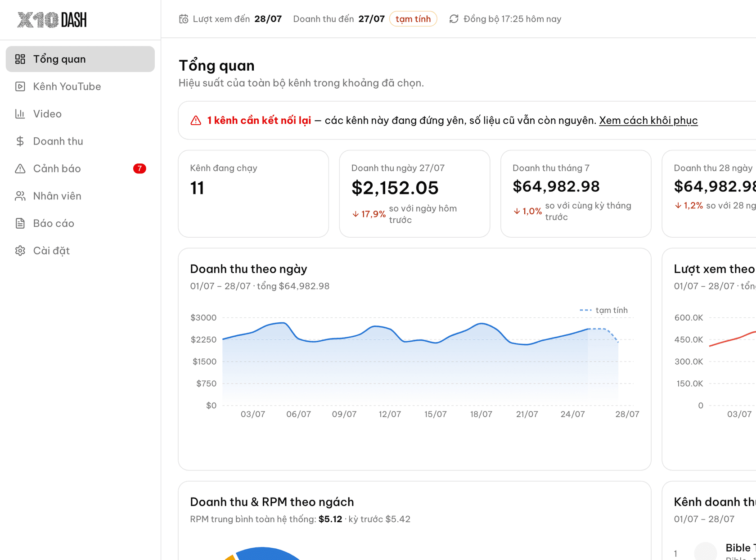756x560 pixels.
Task: Click the Kênh YouTube play icon
Action: (20, 86)
